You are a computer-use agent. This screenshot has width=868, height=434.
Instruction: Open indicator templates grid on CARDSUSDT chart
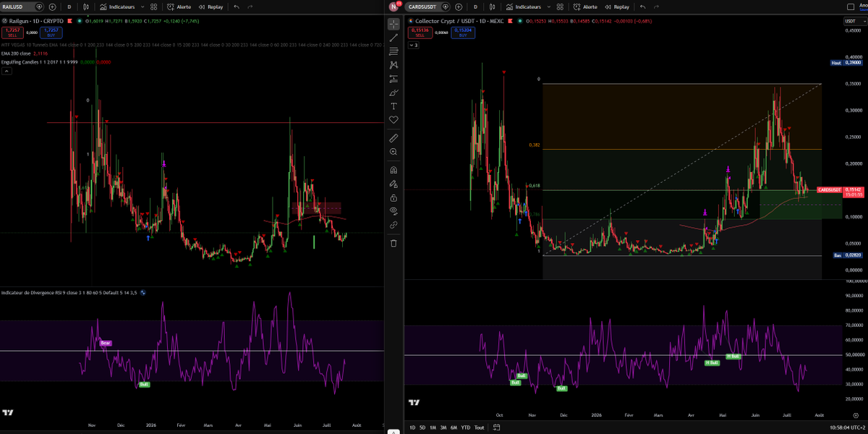[x=561, y=7]
